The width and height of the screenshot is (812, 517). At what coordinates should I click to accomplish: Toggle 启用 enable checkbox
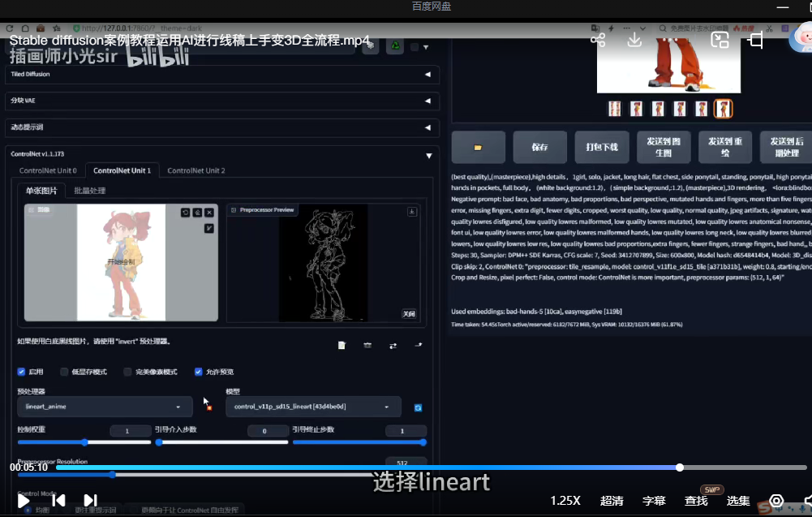tap(21, 372)
